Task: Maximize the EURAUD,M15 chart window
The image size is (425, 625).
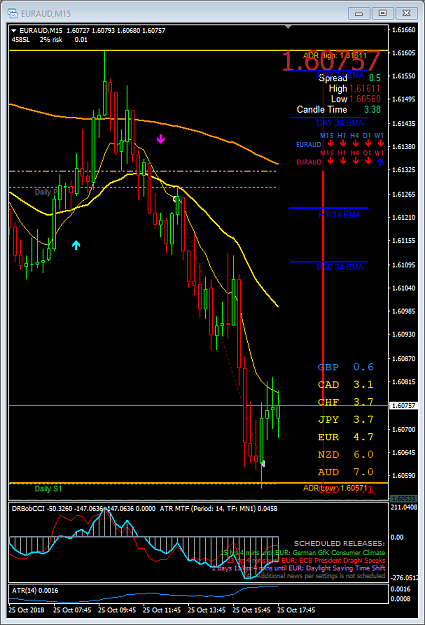Action: [383, 13]
